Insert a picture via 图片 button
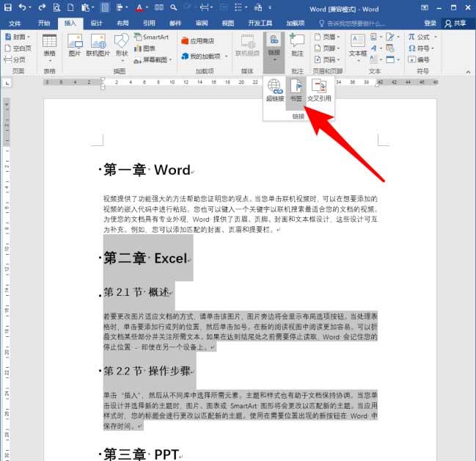476x461 pixels. tap(74, 44)
